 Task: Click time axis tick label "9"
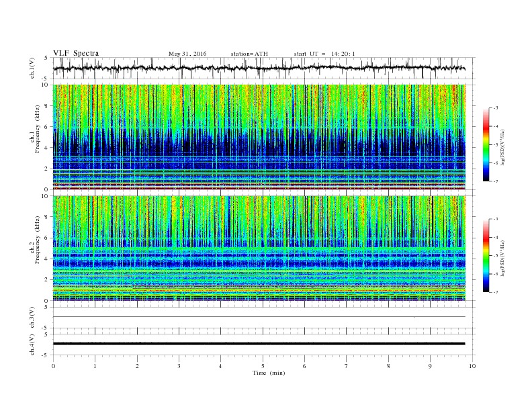(x=430, y=366)
